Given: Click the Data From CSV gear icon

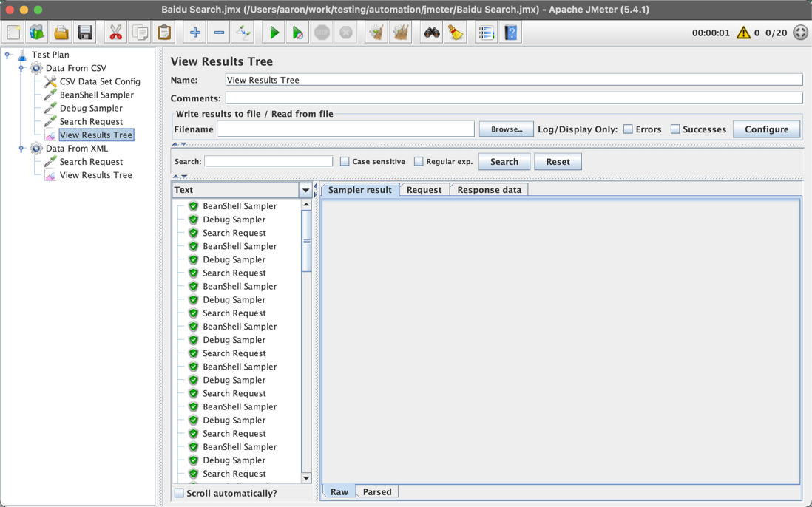Looking at the screenshot, I should click(36, 68).
